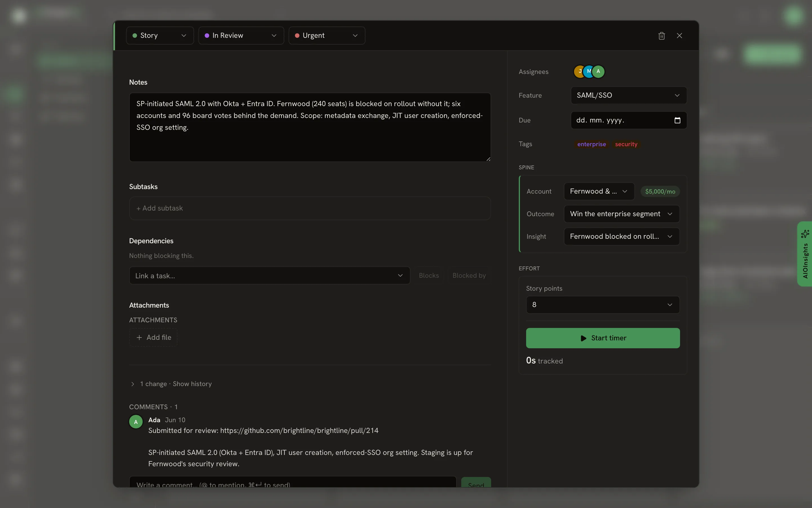Open the Story points dropdown showing 8
This screenshot has height=508, width=812.
pos(603,305)
